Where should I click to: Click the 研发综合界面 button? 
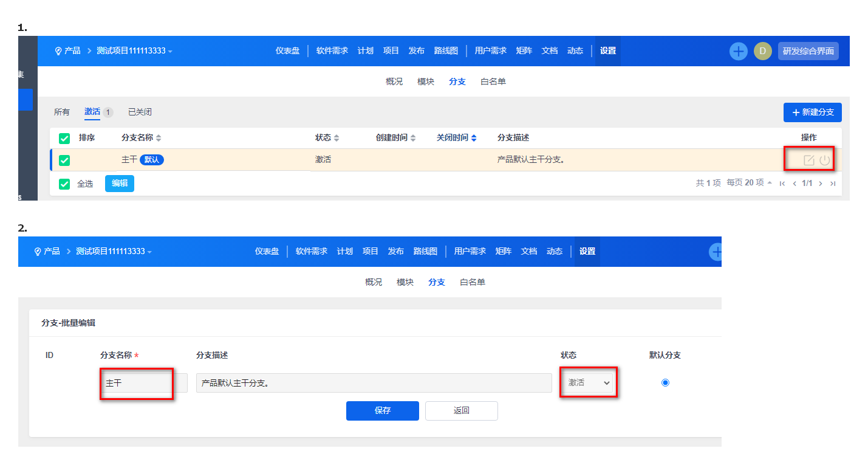click(x=808, y=51)
